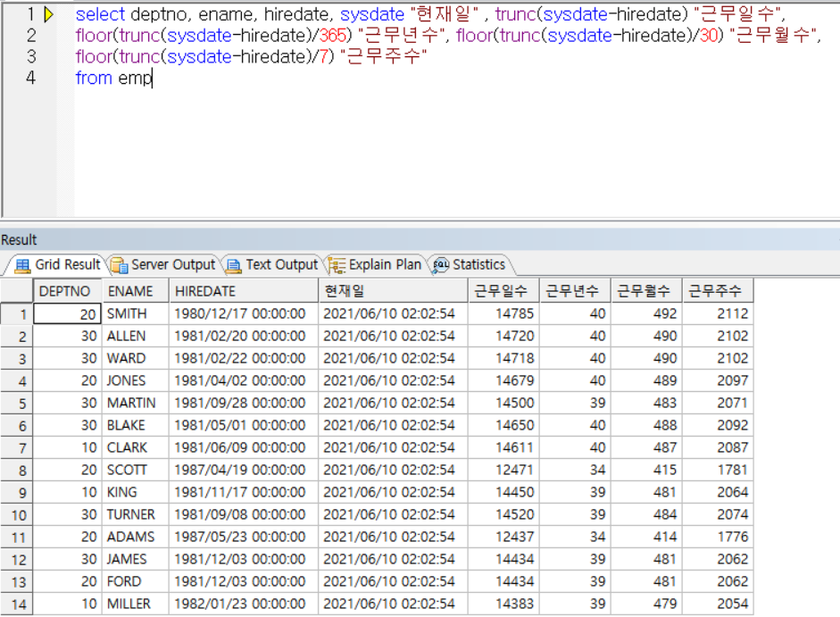840x617 pixels.
Task: Open the Explain Plan tab
Action: click(374, 265)
